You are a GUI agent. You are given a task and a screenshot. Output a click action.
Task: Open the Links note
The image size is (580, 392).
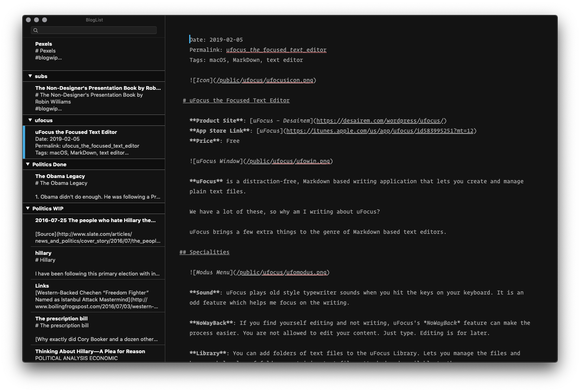pyautogui.click(x=94, y=296)
